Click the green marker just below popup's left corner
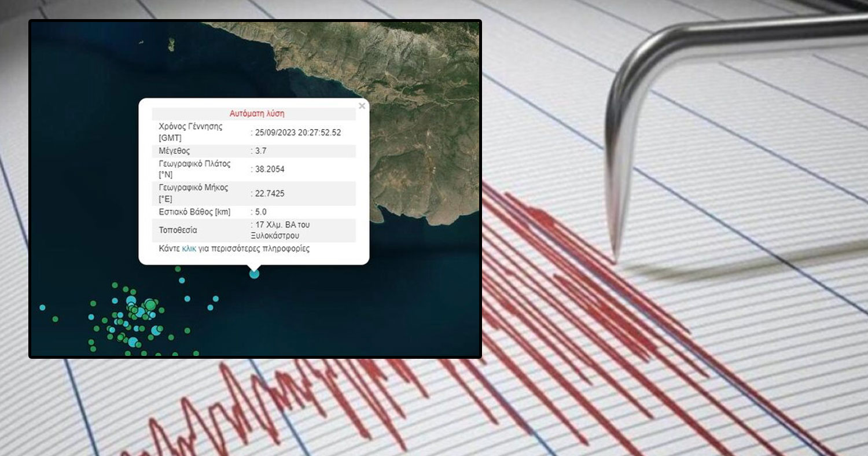The height and width of the screenshot is (456, 868). click(x=178, y=269)
